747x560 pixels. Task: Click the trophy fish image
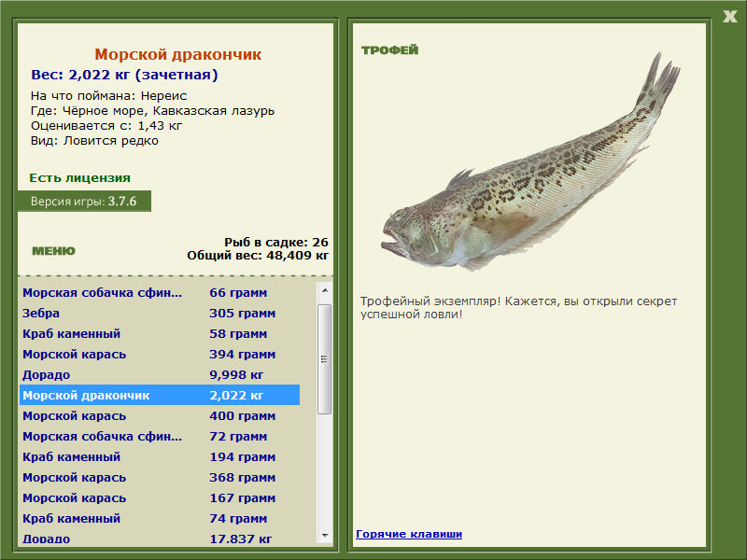pos(530,161)
